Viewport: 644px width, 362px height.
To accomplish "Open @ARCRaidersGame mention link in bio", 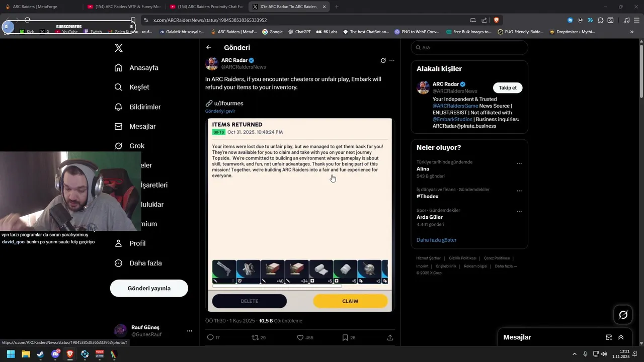I will (x=455, y=106).
